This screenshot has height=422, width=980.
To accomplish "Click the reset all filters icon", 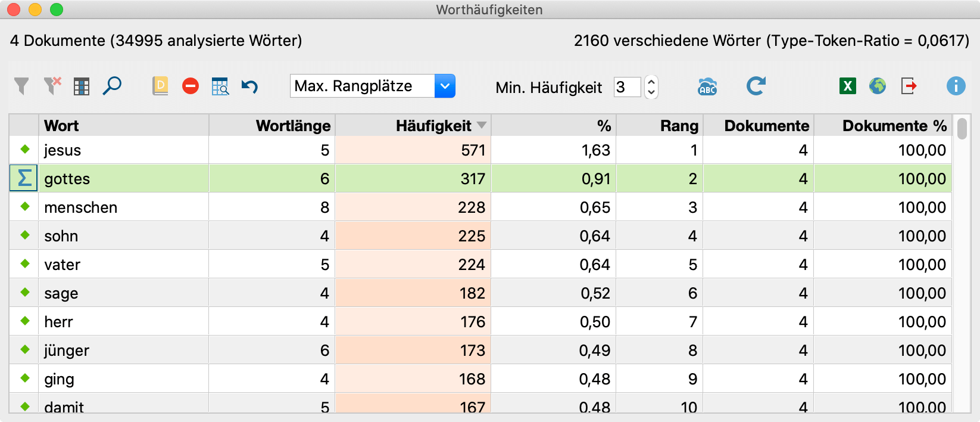I will (52, 86).
